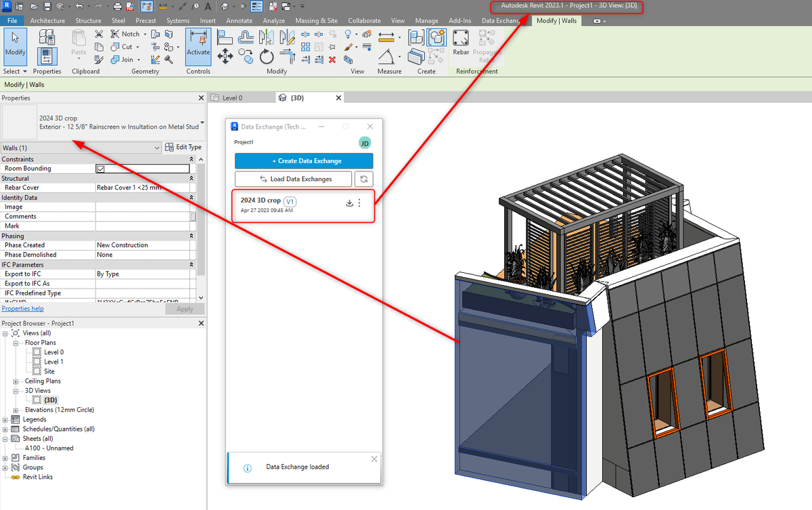Click download icon on 2024 3D crop exchange

[349, 203]
